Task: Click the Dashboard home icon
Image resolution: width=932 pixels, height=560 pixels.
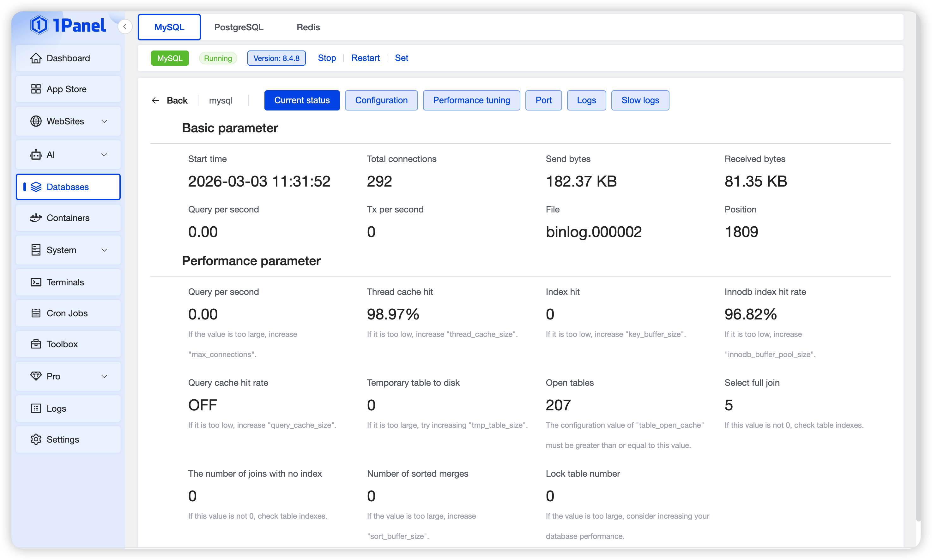Action: pyautogui.click(x=36, y=58)
